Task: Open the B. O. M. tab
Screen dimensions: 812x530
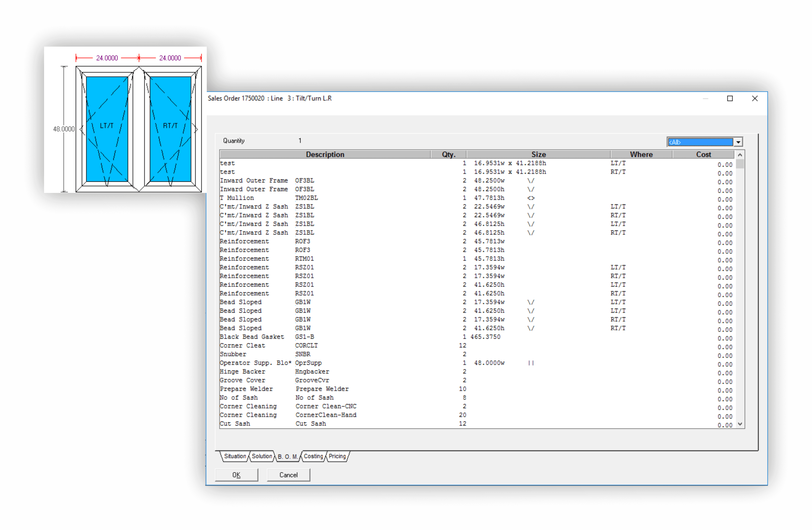Action: pyautogui.click(x=287, y=457)
